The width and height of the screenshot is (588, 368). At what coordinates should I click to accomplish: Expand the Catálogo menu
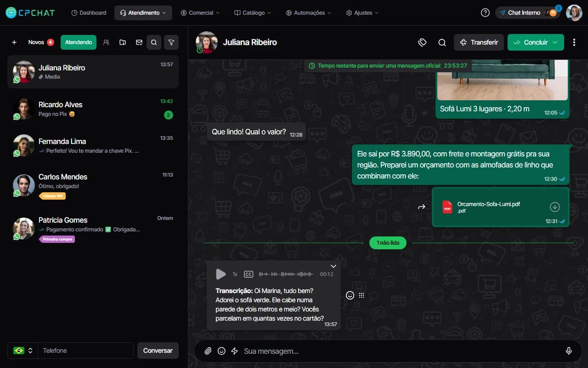253,13
